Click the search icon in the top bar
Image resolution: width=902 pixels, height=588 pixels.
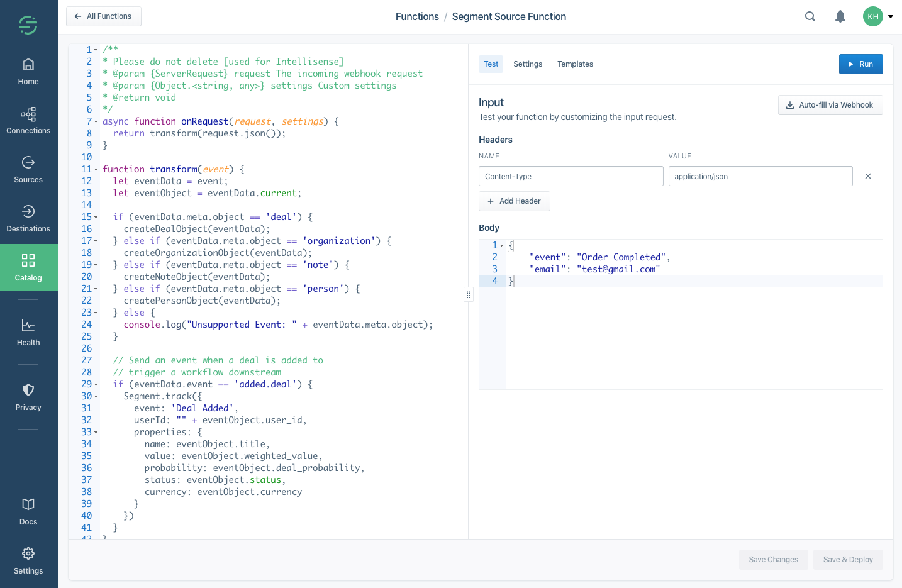(x=810, y=16)
